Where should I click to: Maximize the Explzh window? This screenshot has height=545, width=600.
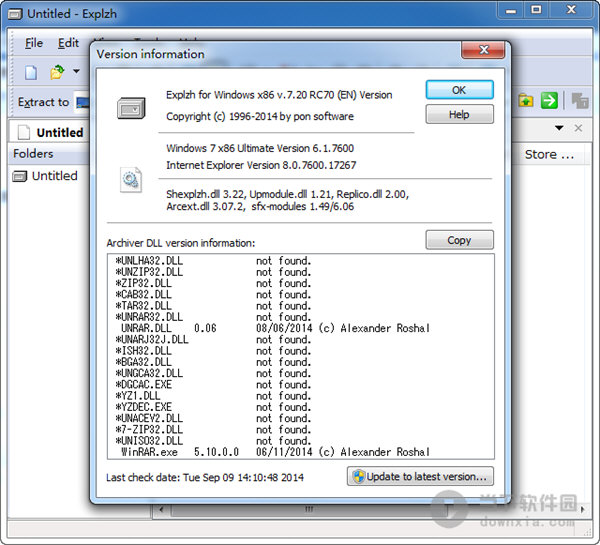536,10
